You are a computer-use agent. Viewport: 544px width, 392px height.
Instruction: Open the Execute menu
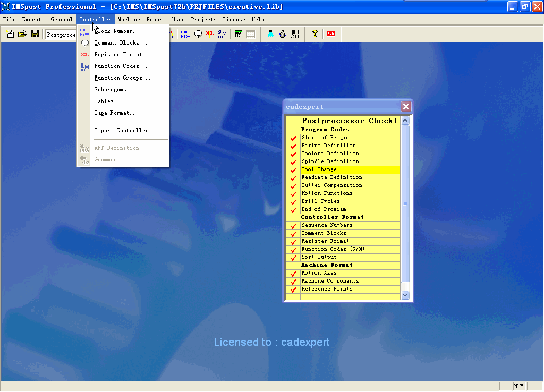coord(33,20)
